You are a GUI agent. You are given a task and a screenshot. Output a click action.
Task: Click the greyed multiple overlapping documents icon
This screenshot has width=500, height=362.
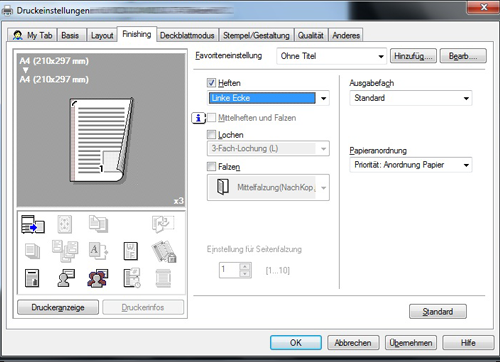(65, 251)
